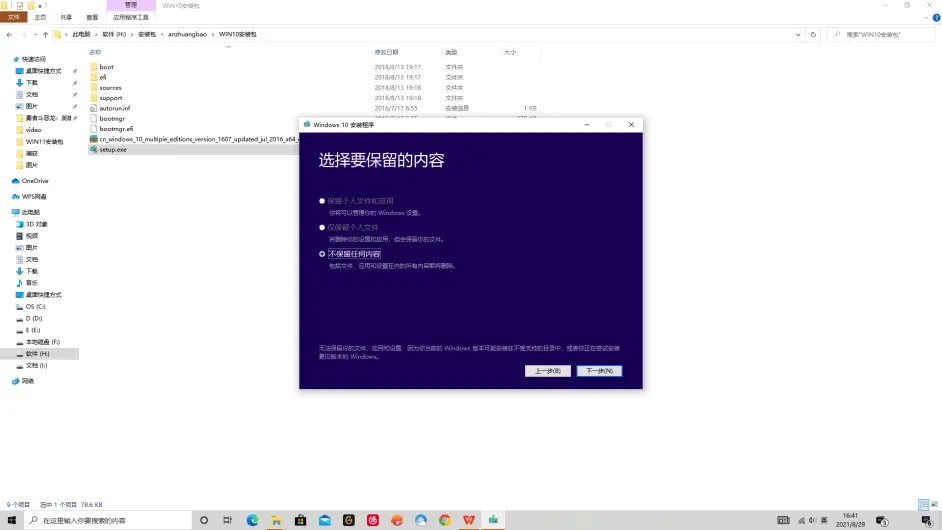Click the anzhuangbao breadcrumb segment
The height and width of the screenshot is (530, 942).
(x=187, y=34)
